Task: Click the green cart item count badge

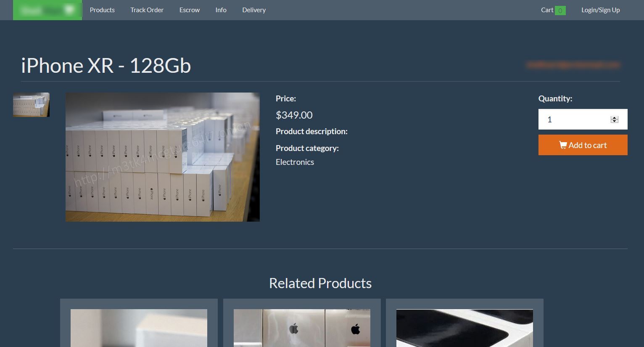Action: click(x=560, y=11)
